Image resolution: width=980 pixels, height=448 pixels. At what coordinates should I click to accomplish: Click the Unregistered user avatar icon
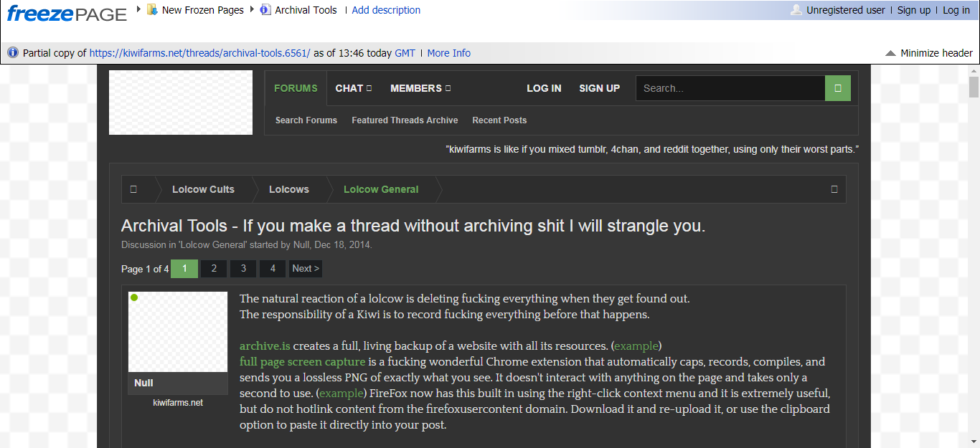click(x=796, y=9)
